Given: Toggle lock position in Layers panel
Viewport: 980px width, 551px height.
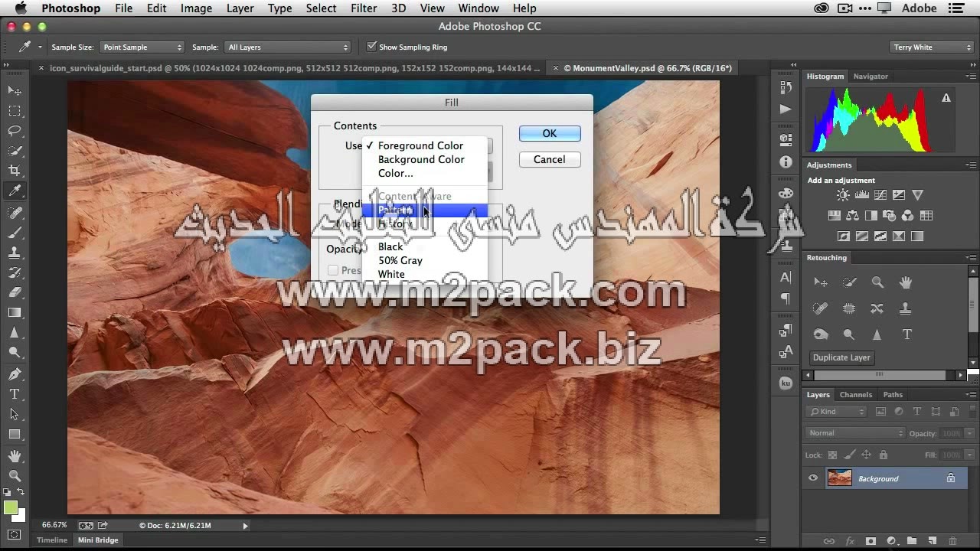Looking at the screenshot, I should coord(867,455).
